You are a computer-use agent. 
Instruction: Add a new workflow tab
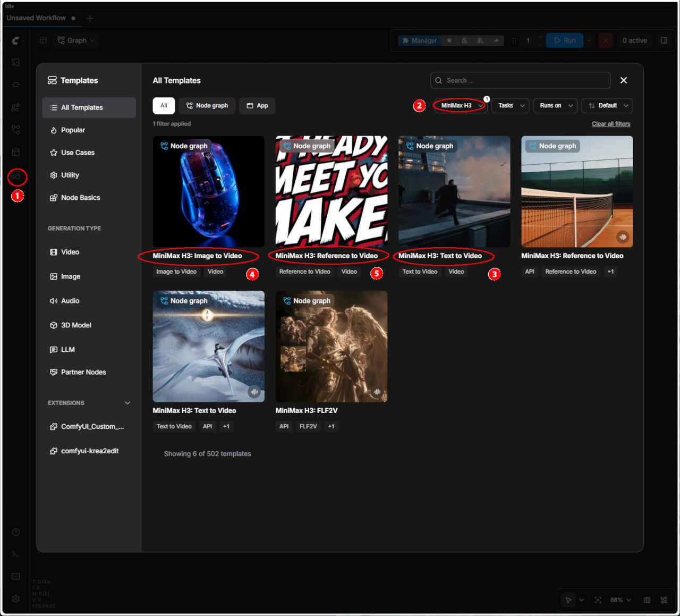point(90,18)
